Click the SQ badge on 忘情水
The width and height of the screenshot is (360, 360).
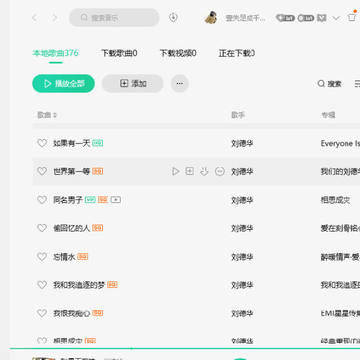(83, 256)
